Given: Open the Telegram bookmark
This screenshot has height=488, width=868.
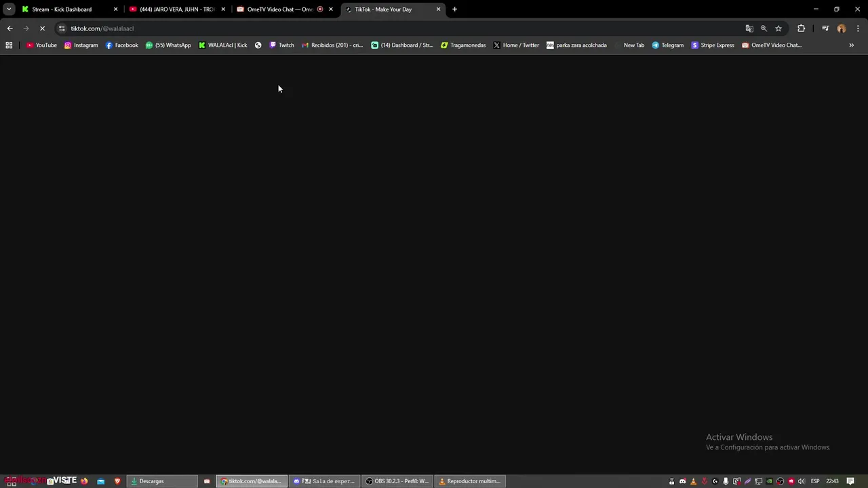Looking at the screenshot, I should click(668, 45).
